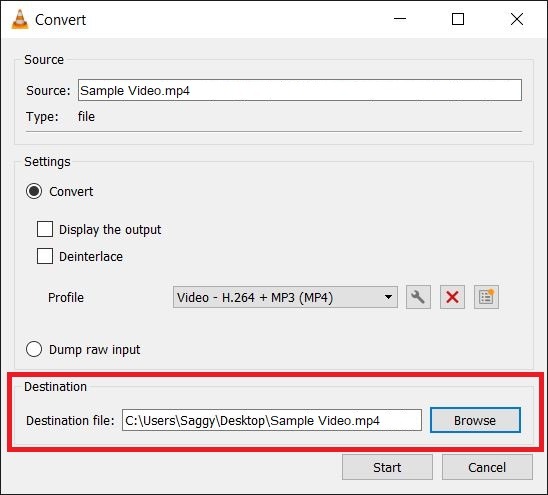Minimize the Convert window
Viewport: 548px width, 495px height.
click(400, 19)
